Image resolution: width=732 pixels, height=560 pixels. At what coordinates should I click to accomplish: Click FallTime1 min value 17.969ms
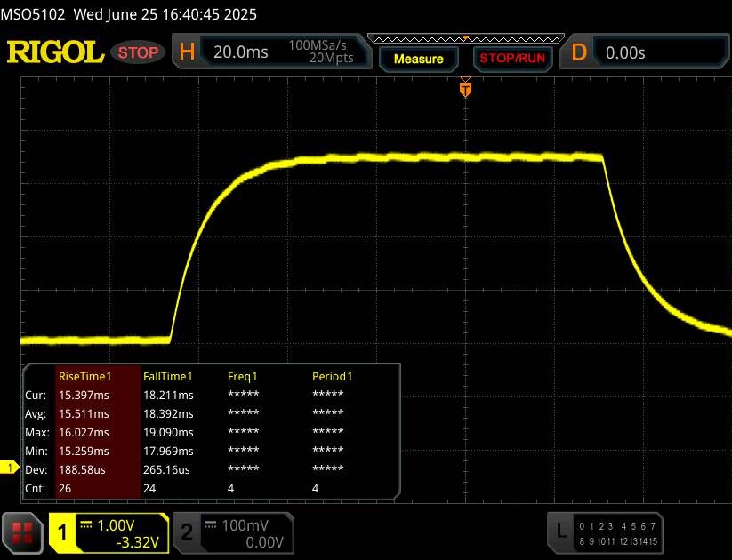coord(168,451)
